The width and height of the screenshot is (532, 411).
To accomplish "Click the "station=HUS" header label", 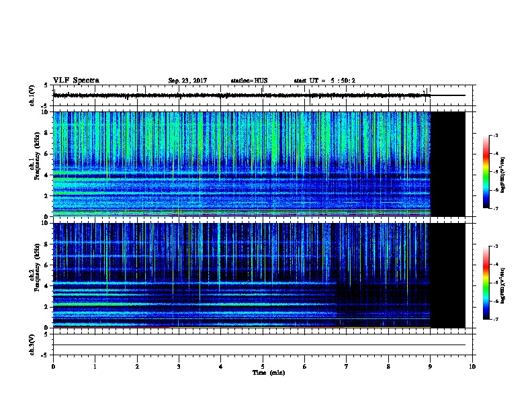I will click(249, 81).
